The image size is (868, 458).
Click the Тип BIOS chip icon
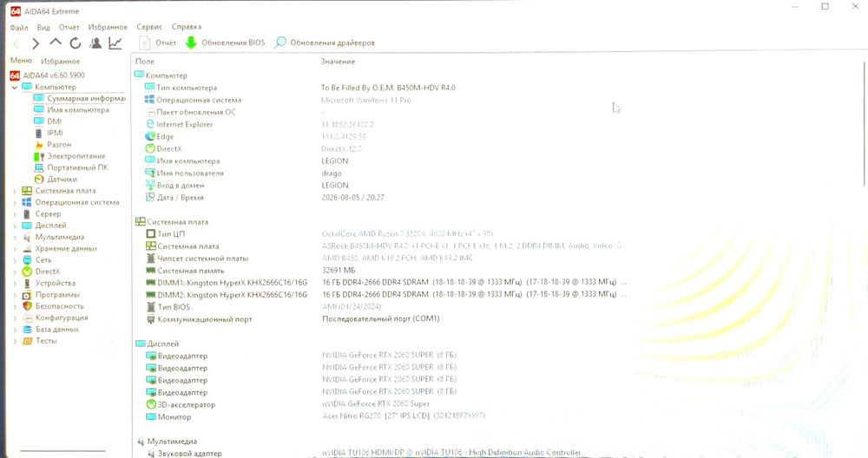150,307
